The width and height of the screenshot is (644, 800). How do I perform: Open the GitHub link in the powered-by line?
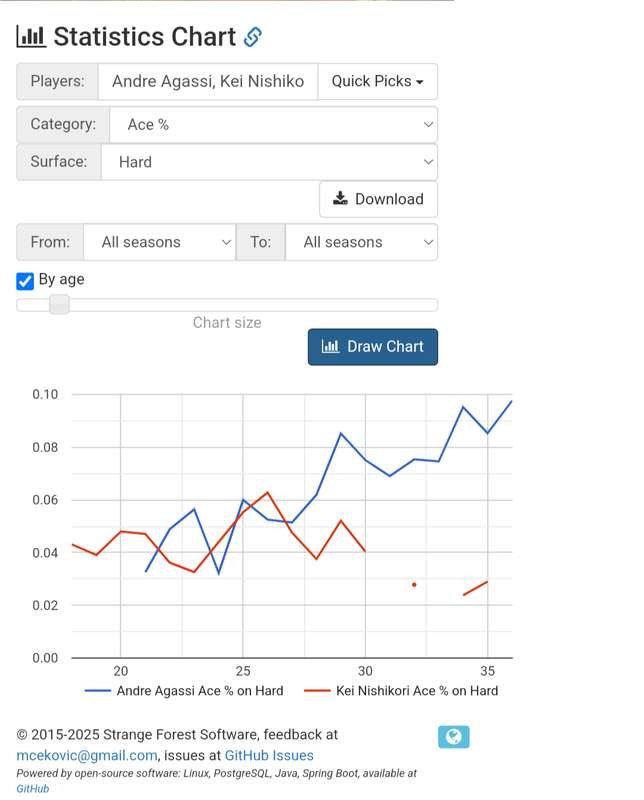coord(33,788)
